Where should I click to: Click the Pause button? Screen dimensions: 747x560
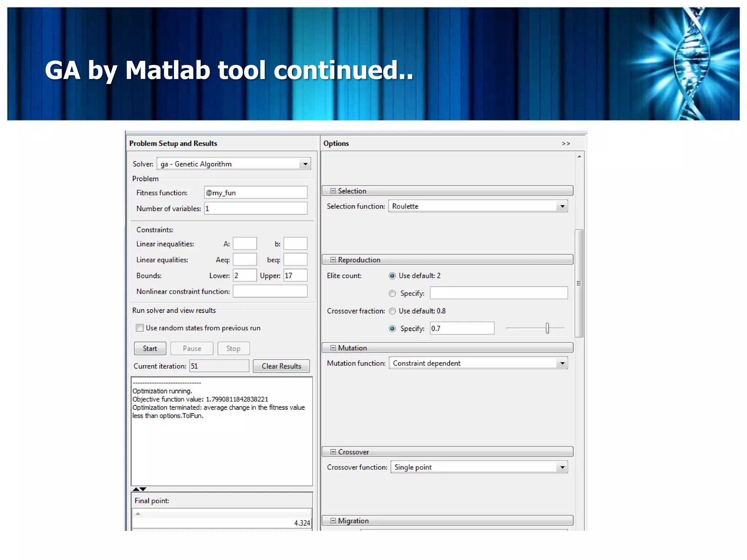click(192, 349)
